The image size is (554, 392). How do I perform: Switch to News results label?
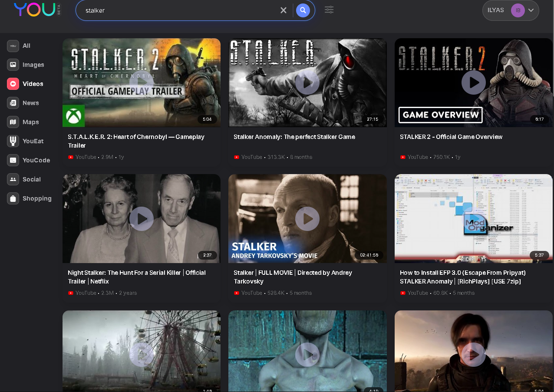click(31, 103)
